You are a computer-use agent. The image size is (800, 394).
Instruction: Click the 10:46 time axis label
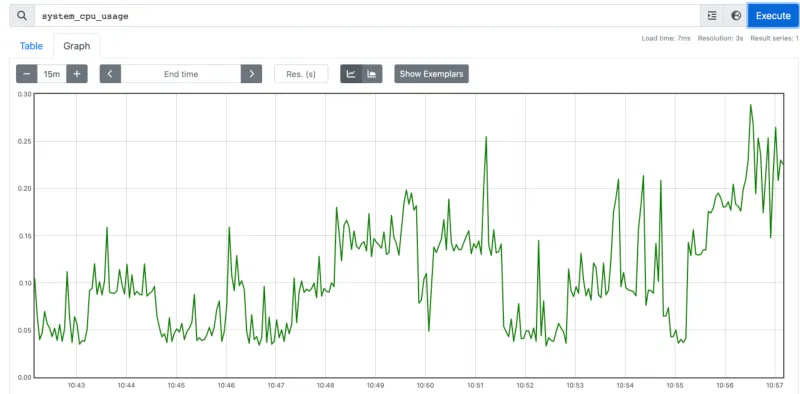click(226, 386)
